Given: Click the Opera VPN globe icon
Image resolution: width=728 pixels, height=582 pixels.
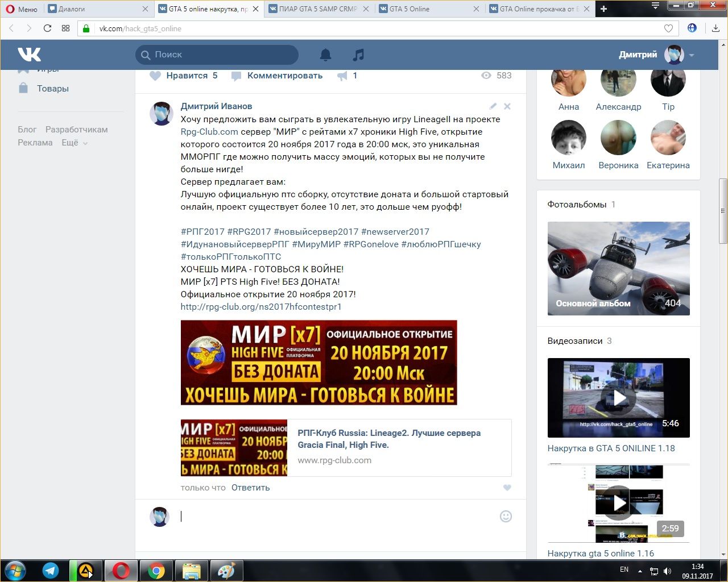Looking at the screenshot, I should coord(692,28).
